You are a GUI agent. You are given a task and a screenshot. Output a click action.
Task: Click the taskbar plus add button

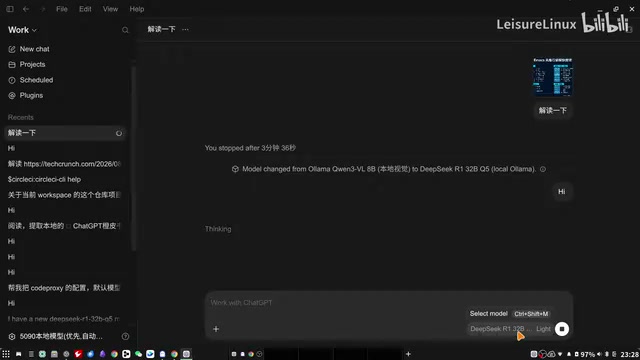(408, 354)
